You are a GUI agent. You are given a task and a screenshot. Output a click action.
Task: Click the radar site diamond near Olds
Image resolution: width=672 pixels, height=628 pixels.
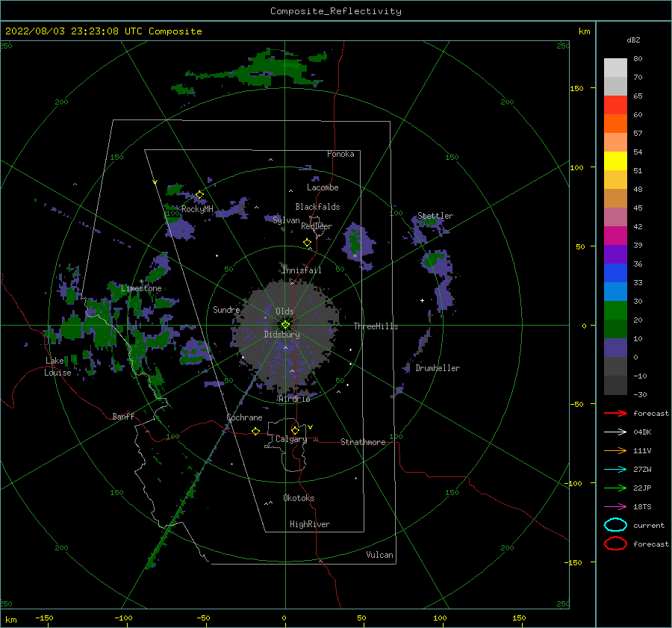[285, 325]
